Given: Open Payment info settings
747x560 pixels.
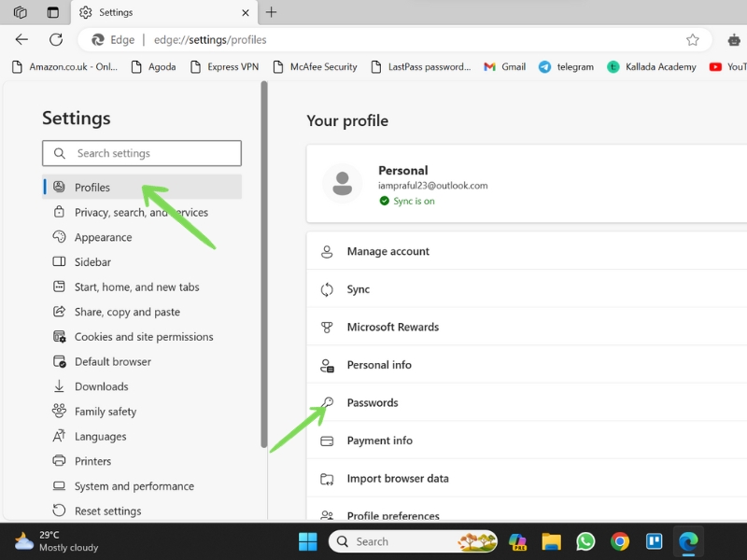Looking at the screenshot, I should click(527, 441).
